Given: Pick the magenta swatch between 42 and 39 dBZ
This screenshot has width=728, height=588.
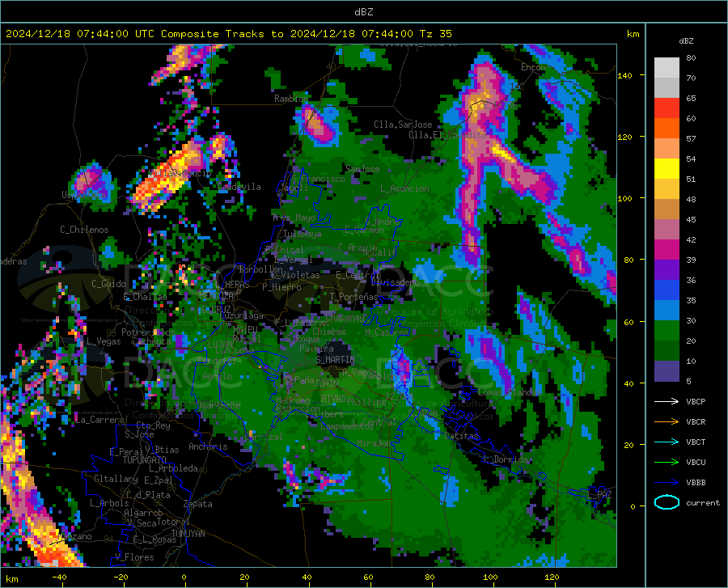Looking at the screenshot, I should pyautogui.click(x=667, y=250).
